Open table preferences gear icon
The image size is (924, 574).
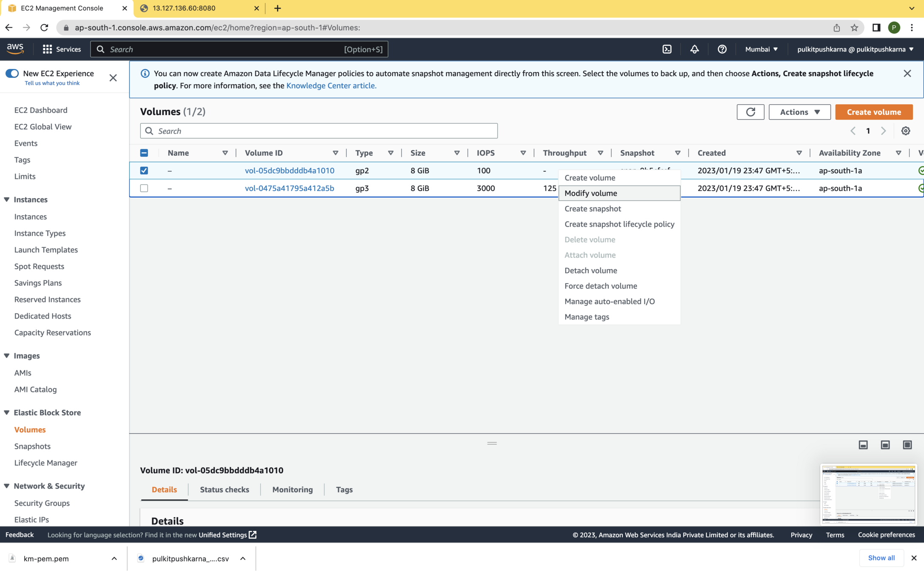click(905, 131)
